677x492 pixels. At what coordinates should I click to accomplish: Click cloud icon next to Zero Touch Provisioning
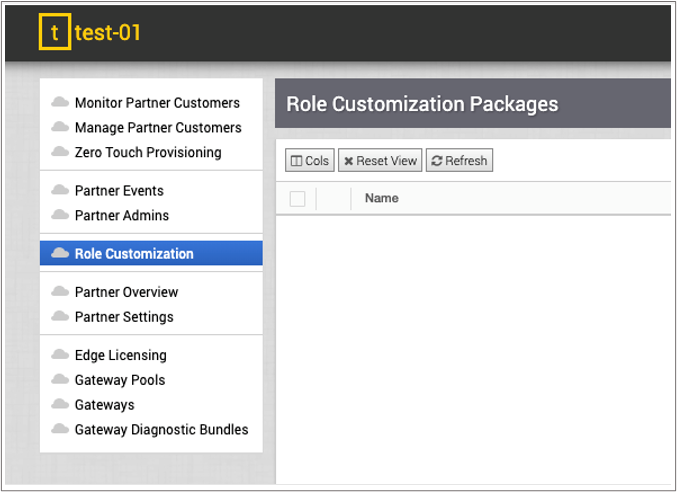[x=60, y=153]
